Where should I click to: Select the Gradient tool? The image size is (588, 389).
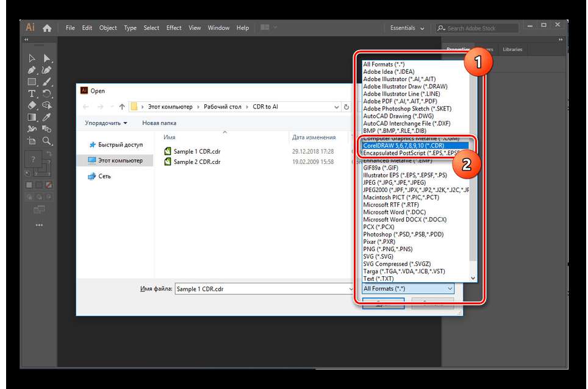point(32,117)
